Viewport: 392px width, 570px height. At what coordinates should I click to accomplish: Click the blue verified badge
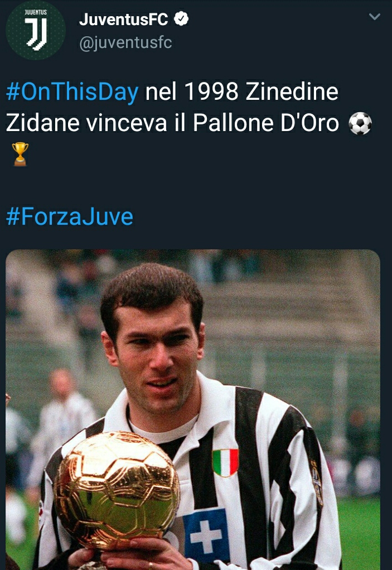(181, 18)
